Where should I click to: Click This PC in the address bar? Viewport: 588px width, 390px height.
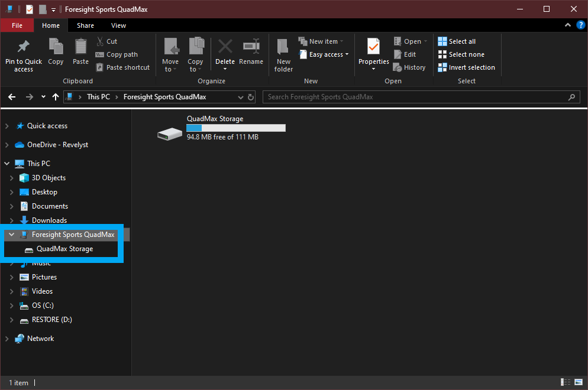pos(98,97)
